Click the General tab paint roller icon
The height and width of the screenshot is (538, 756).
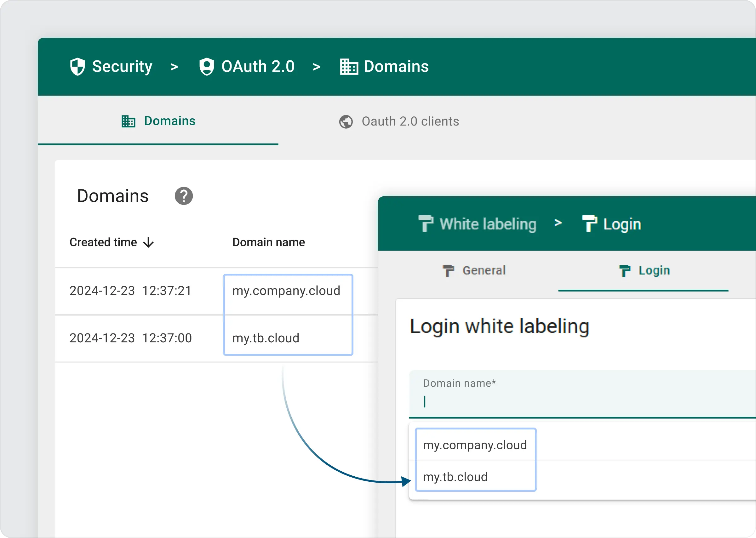(448, 271)
